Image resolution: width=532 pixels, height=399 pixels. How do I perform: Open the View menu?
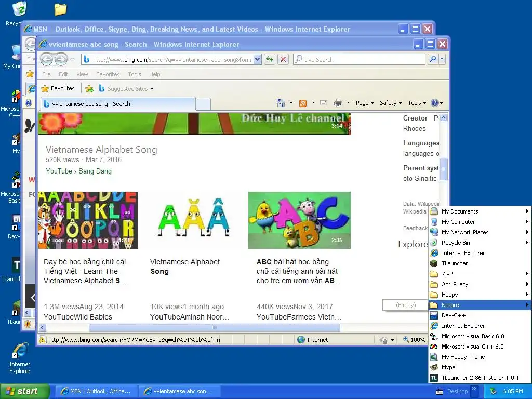[x=82, y=74]
